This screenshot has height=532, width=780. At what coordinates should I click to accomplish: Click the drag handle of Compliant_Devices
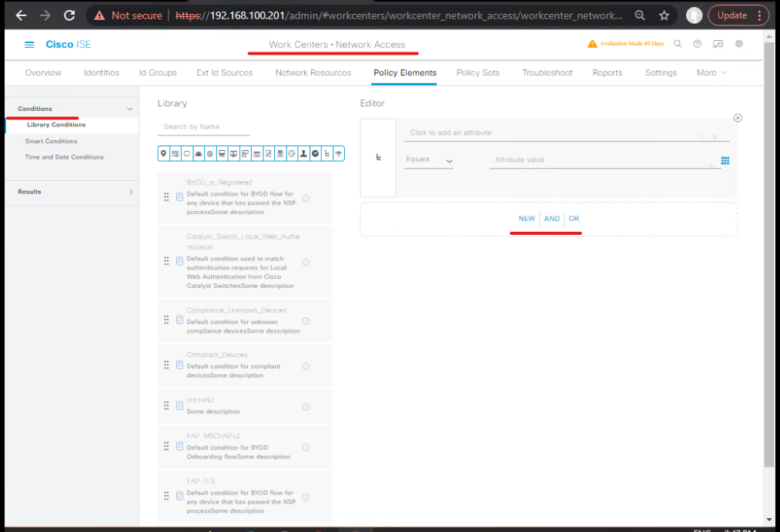pyautogui.click(x=166, y=366)
